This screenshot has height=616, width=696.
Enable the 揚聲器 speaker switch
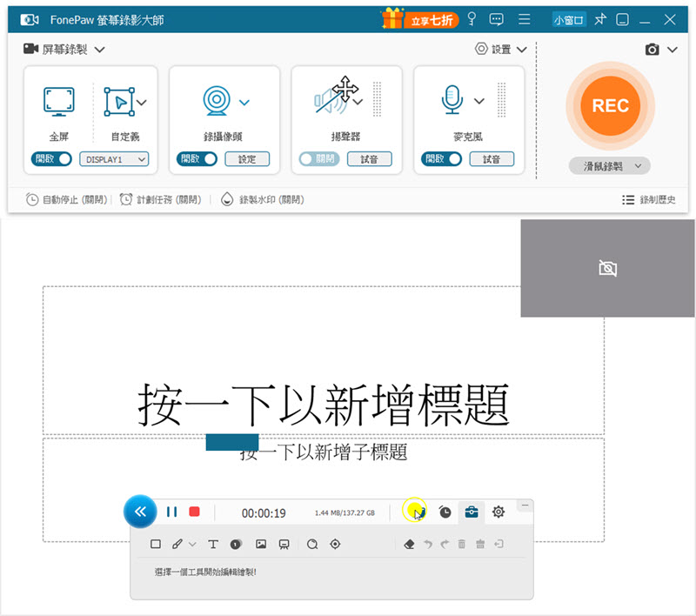[x=318, y=159]
